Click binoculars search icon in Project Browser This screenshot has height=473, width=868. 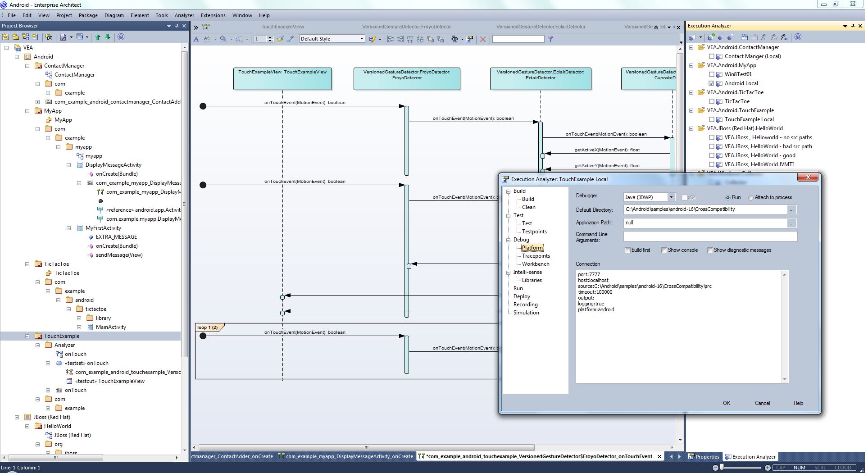tap(49, 37)
